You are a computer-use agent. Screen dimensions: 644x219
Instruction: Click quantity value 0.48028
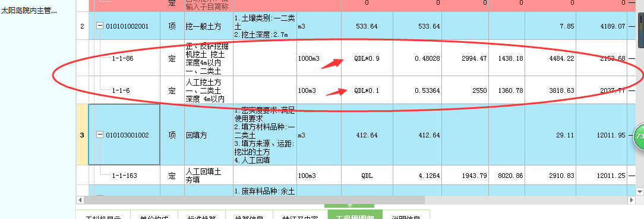click(417, 58)
